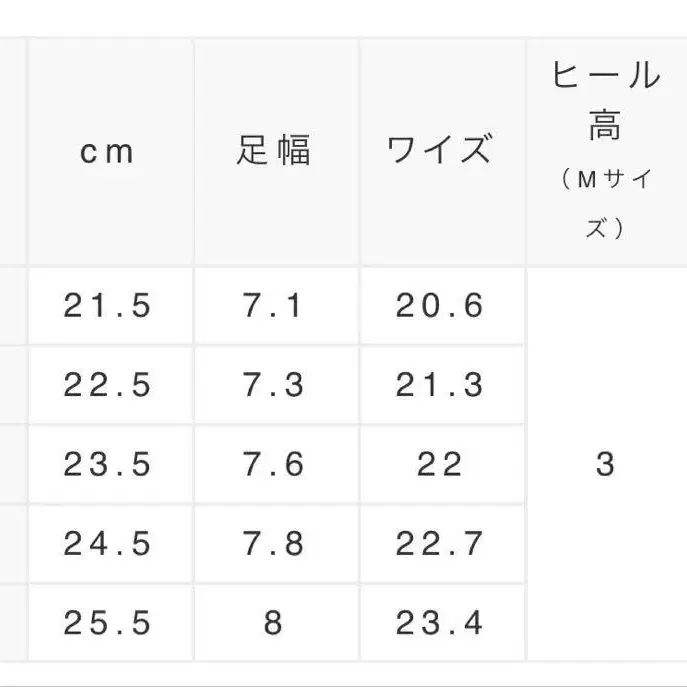687x687 pixels.
Task: Select the 24.5 cm size cell
Action: (108, 544)
